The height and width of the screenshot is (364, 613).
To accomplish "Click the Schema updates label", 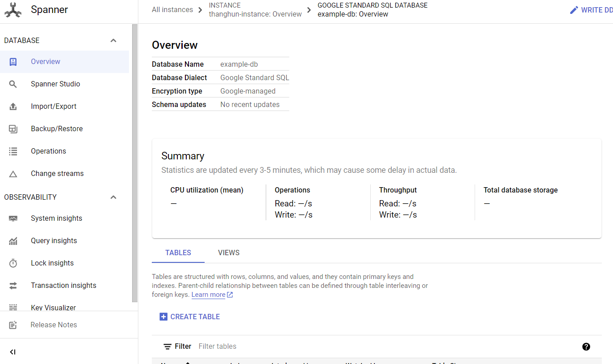I will pyautogui.click(x=179, y=105).
